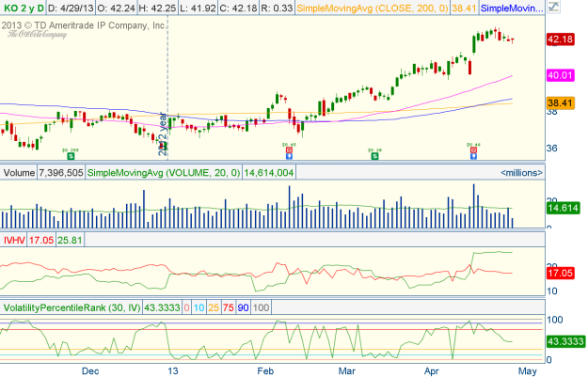Screen dimensions: 588x377
Task: Click the magenta 40.01 moving average bubble
Action: pyautogui.click(x=563, y=75)
